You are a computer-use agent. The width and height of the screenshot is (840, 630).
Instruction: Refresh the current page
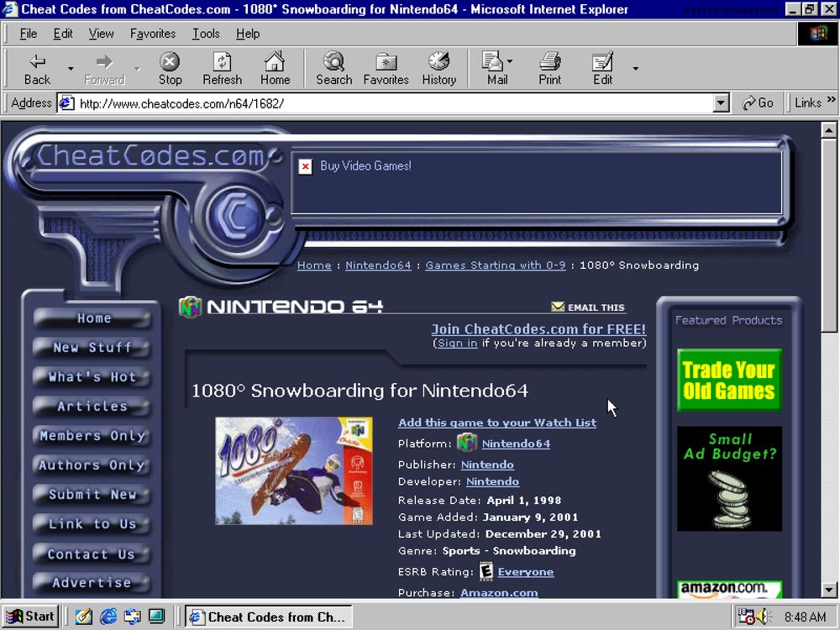coord(223,69)
